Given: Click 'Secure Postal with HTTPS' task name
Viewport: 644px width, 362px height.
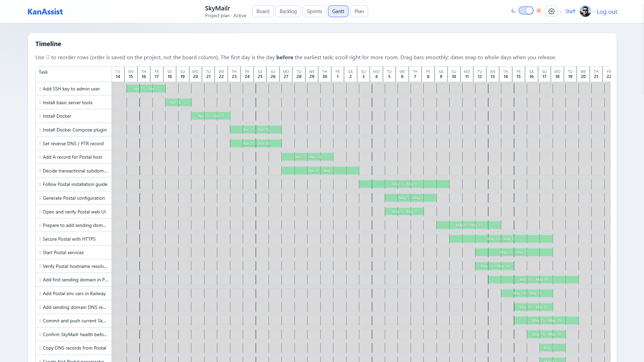Looking at the screenshot, I should [69, 239].
